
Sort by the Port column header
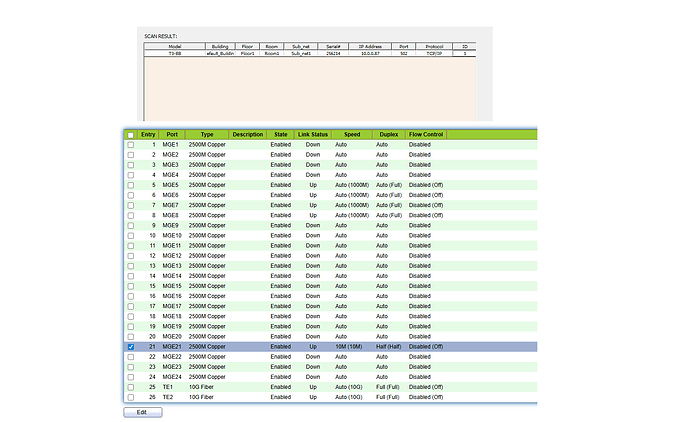coord(173,134)
